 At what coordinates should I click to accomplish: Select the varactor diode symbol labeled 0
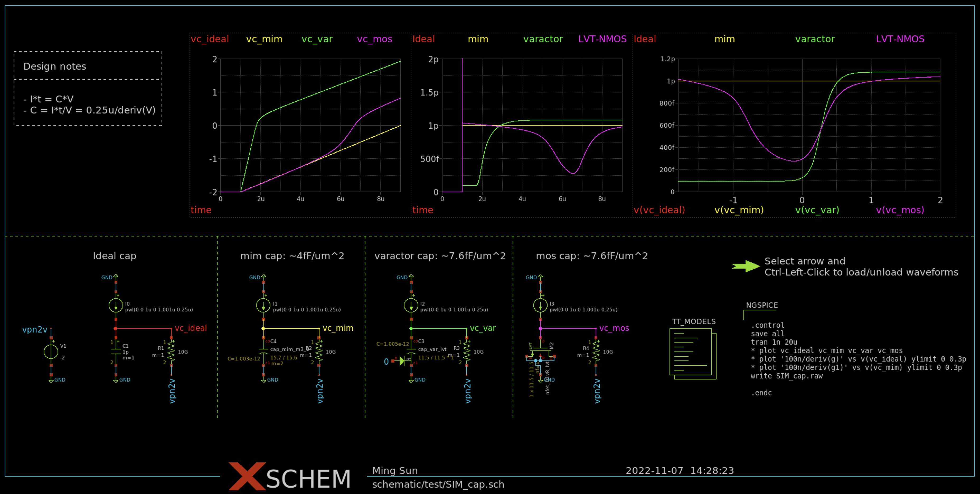pos(401,361)
